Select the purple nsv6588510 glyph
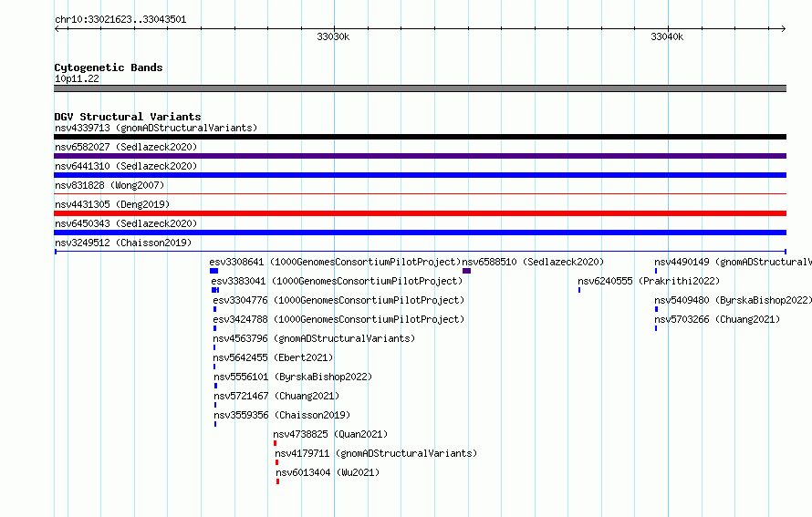Viewport: 812px width, 517px height. coord(466,271)
